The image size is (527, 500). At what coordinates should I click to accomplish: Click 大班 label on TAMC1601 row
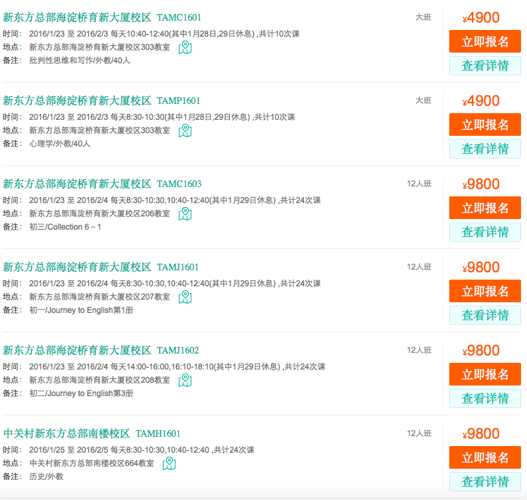[x=423, y=17]
